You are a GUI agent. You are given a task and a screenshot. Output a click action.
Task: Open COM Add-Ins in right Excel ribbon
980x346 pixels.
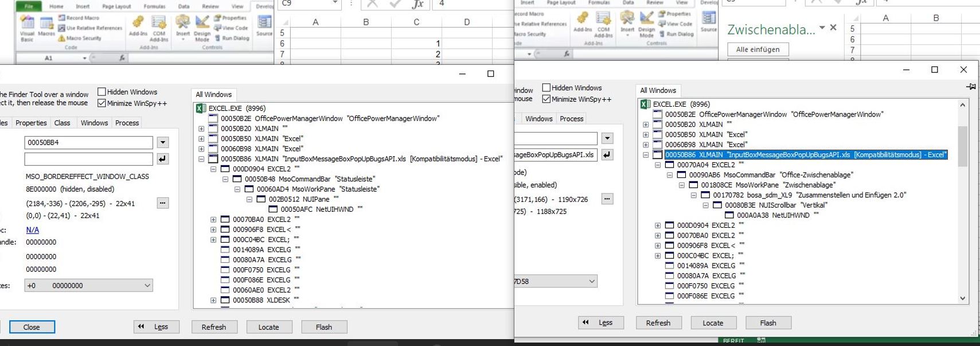click(x=604, y=24)
